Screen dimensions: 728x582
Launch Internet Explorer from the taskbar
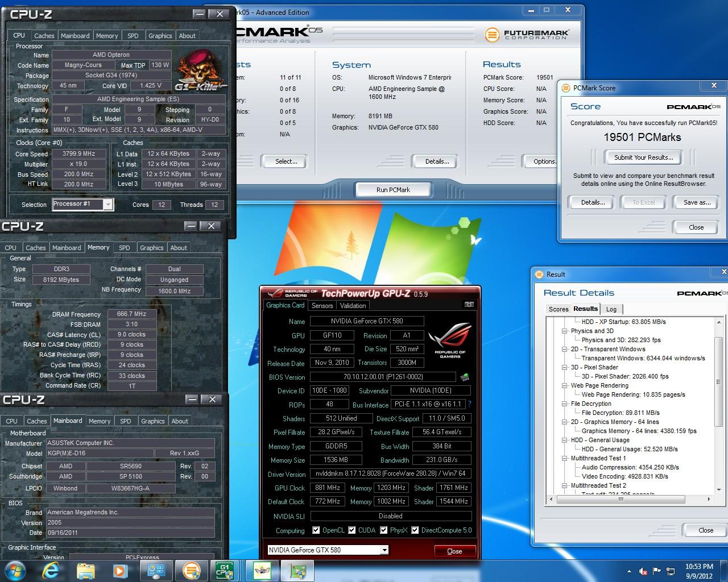51,571
